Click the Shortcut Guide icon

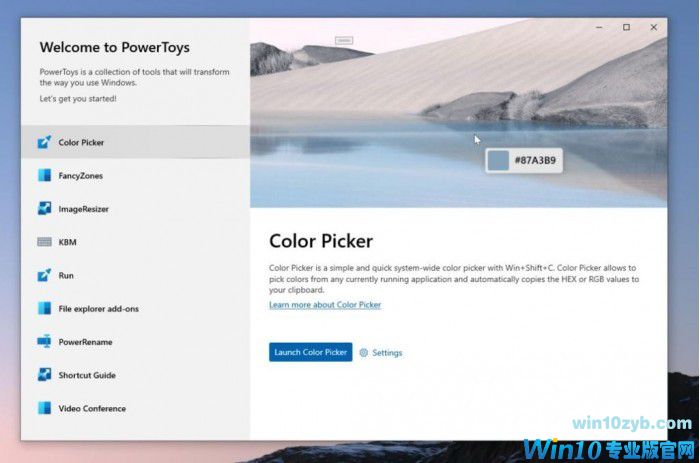click(44, 375)
